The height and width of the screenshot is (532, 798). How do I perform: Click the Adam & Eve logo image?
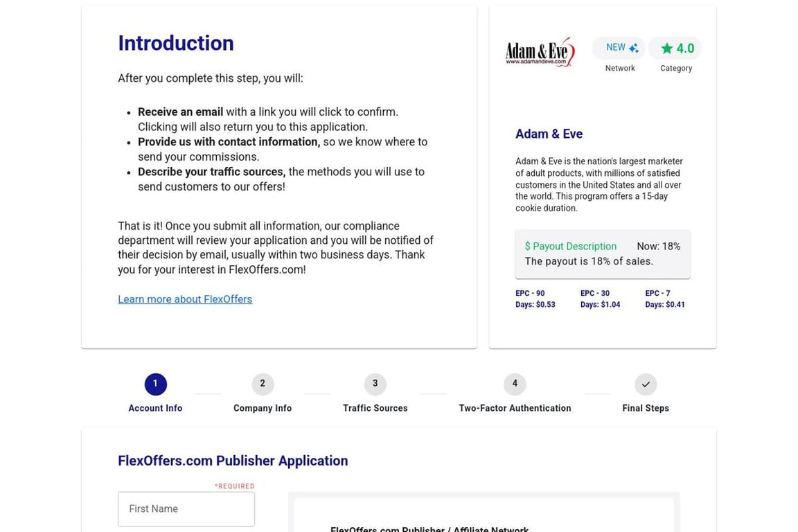coord(540,52)
